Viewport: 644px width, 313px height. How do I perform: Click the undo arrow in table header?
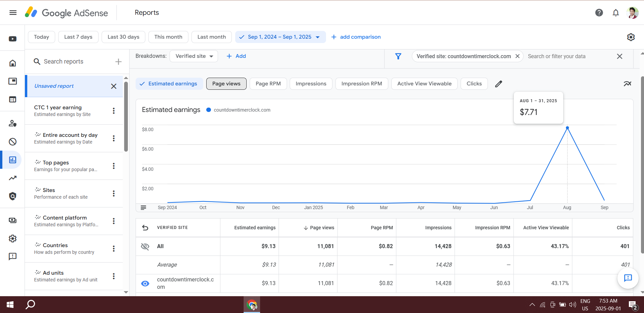(145, 228)
